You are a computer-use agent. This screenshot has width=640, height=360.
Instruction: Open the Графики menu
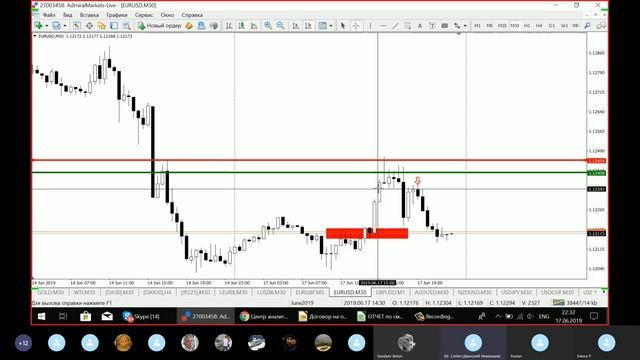click(x=117, y=15)
